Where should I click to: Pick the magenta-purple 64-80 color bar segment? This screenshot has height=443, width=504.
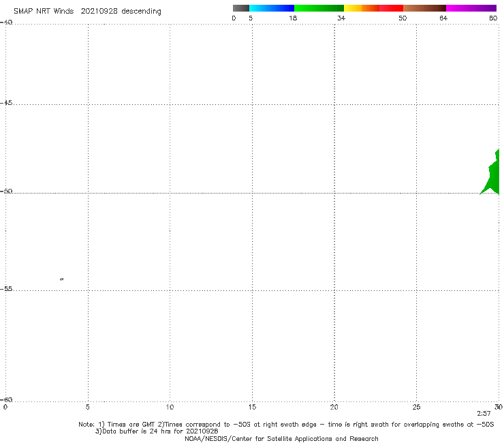(471, 8)
